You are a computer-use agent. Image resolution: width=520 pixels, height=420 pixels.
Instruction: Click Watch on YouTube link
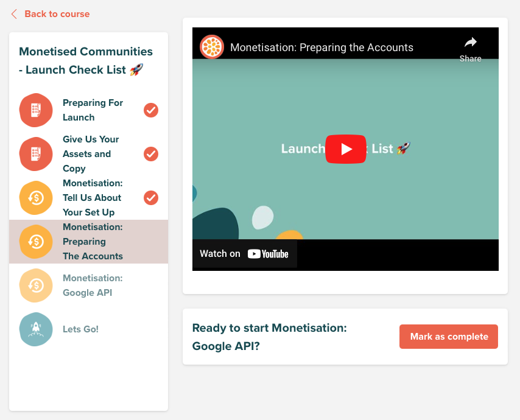click(x=244, y=254)
